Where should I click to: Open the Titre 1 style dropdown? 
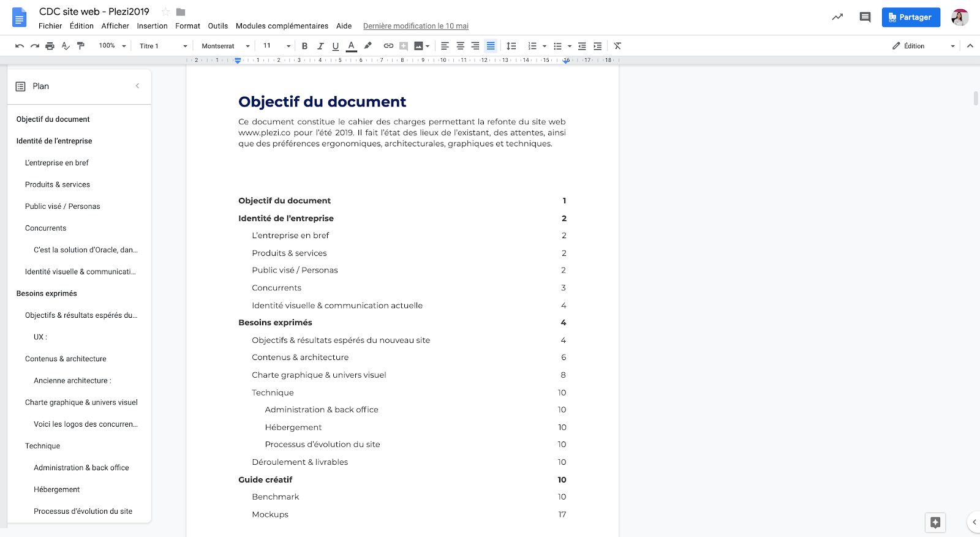[x=163, y=46]
